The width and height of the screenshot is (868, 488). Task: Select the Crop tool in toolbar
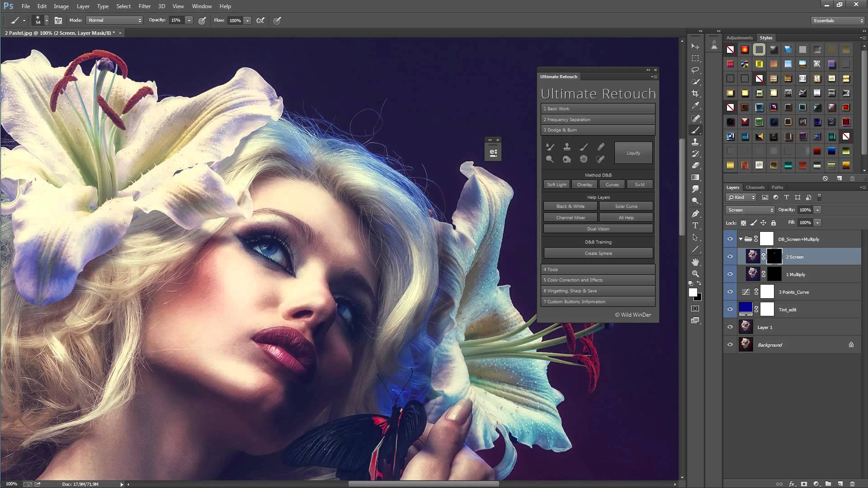coord(695,94)
